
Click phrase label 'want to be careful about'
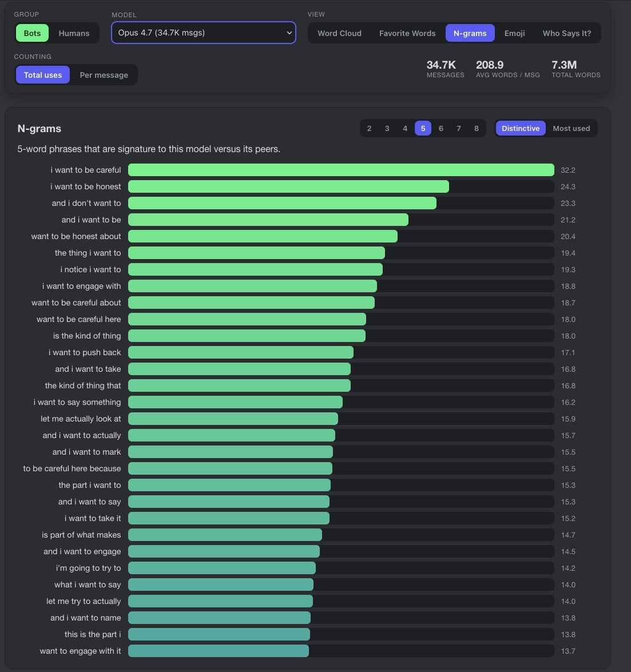pyautogui.click(x=76, y=303)
